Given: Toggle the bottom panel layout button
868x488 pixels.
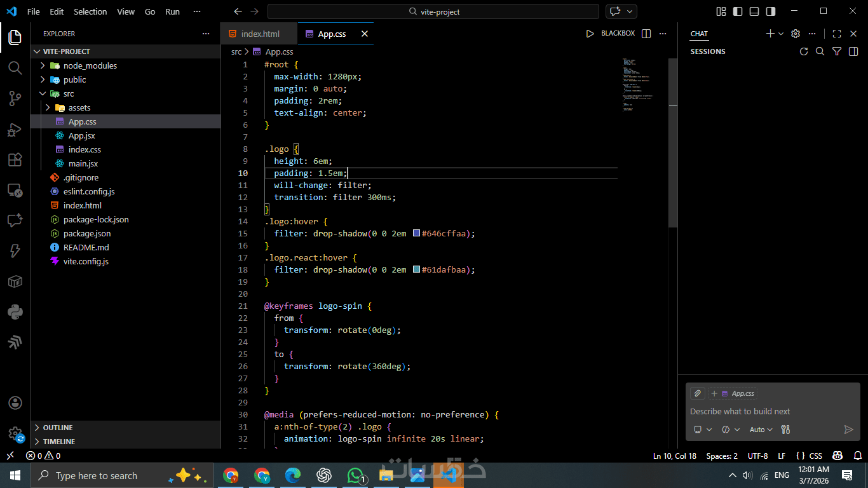Looking at the screenshot, I should click(x=754, y=11).
